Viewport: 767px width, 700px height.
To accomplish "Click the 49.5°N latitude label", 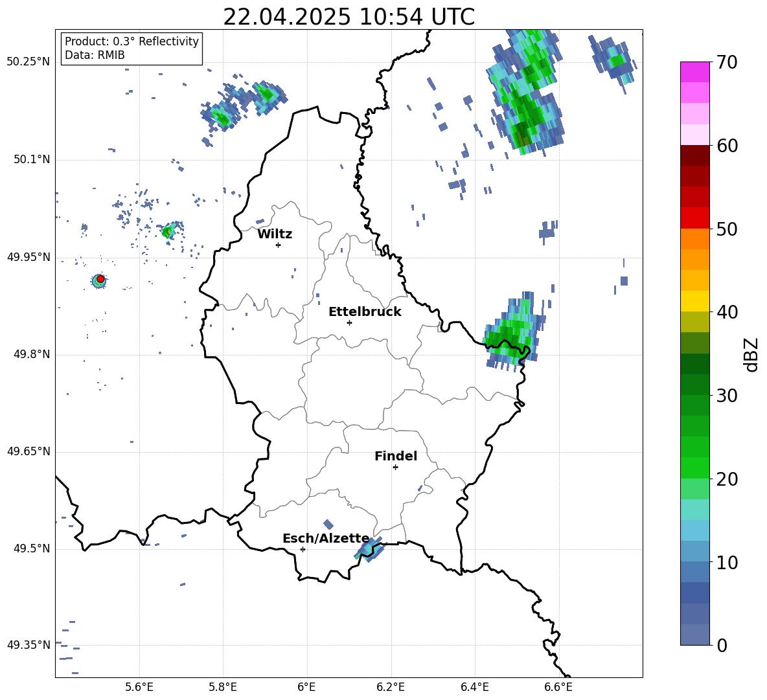I will pyautogui.click(x=31, y=548).
